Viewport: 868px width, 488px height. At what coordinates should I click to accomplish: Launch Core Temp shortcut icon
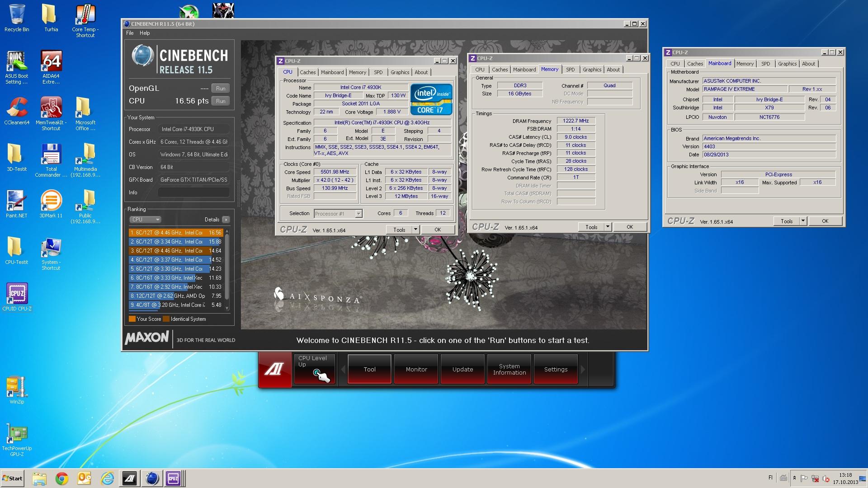85,21
